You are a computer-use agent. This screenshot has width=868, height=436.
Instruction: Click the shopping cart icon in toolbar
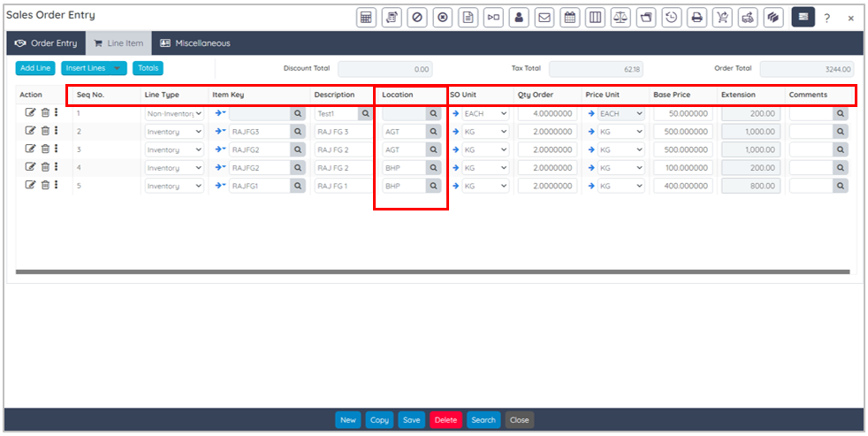point(723,17)
